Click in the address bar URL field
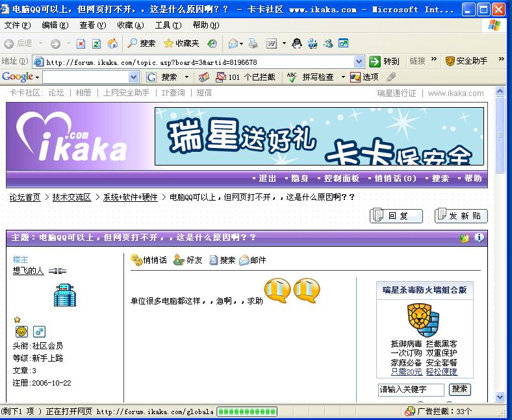 coord(199,62)
